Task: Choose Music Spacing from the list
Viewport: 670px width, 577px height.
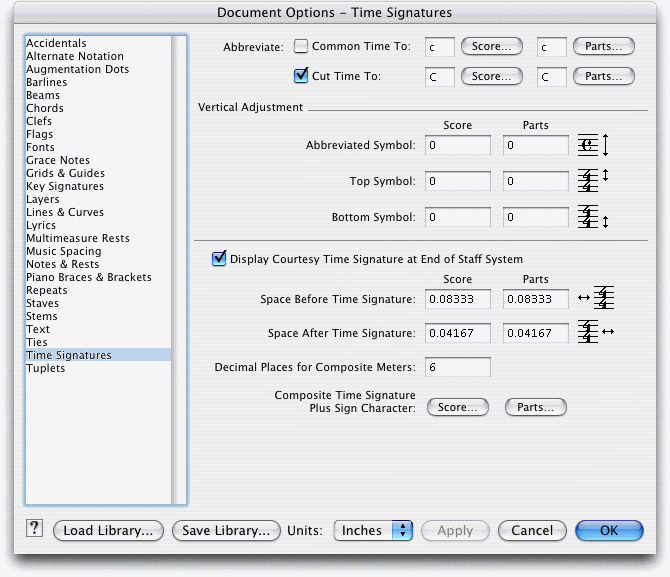Action: pos(64,251)
